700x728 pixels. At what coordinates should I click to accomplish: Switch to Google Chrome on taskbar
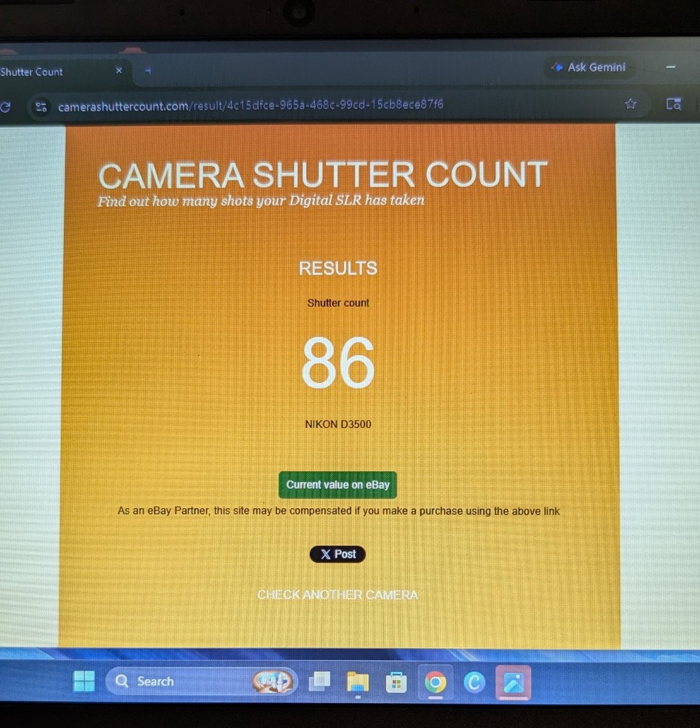436,683
